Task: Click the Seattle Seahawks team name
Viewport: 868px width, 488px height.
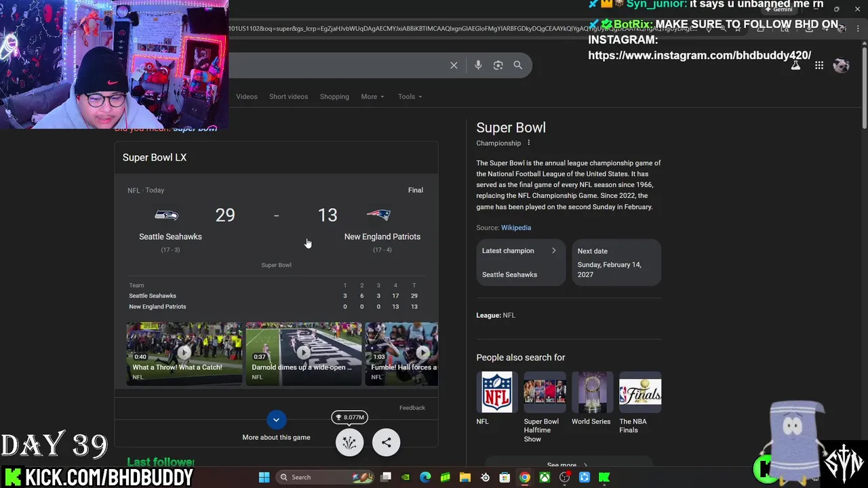Action: pyautogui.click(x=170, y=237)
